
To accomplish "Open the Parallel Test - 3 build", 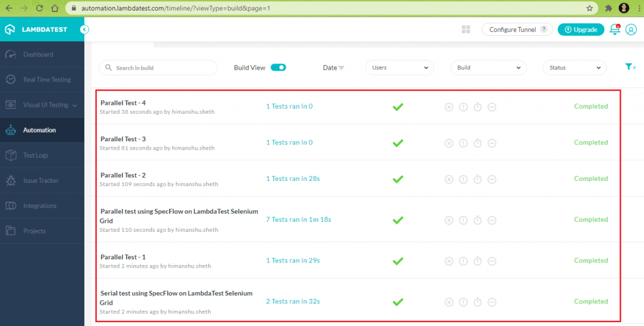I will pos(123,139).
